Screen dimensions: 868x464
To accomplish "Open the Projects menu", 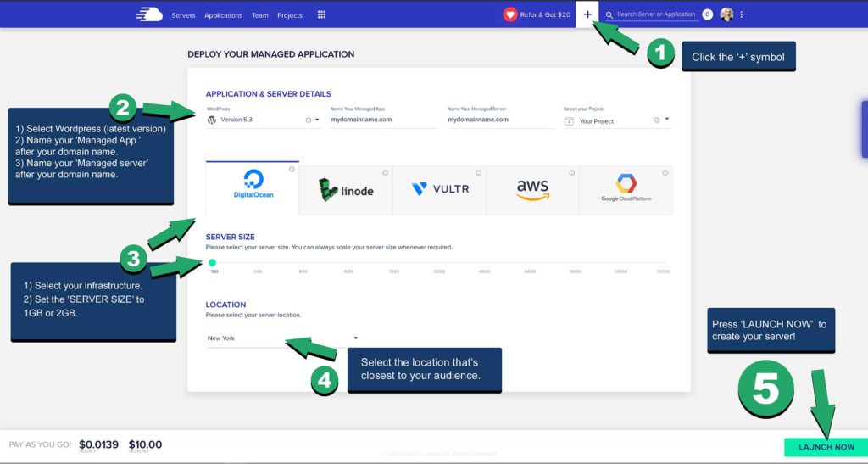I will pos(290,15).
